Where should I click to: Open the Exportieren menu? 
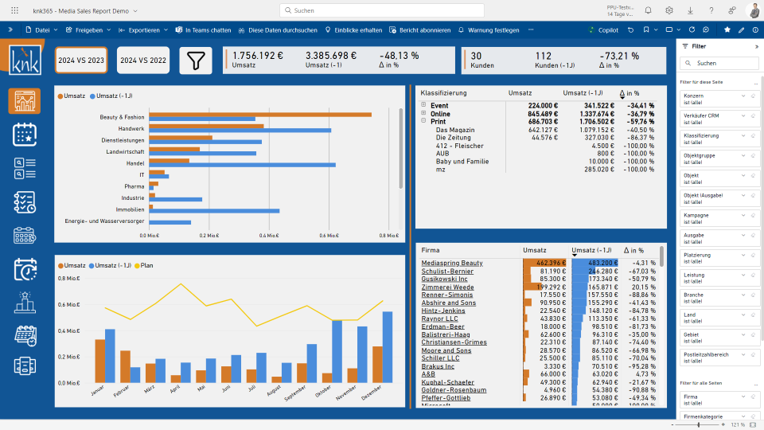[x=143, y=30]
